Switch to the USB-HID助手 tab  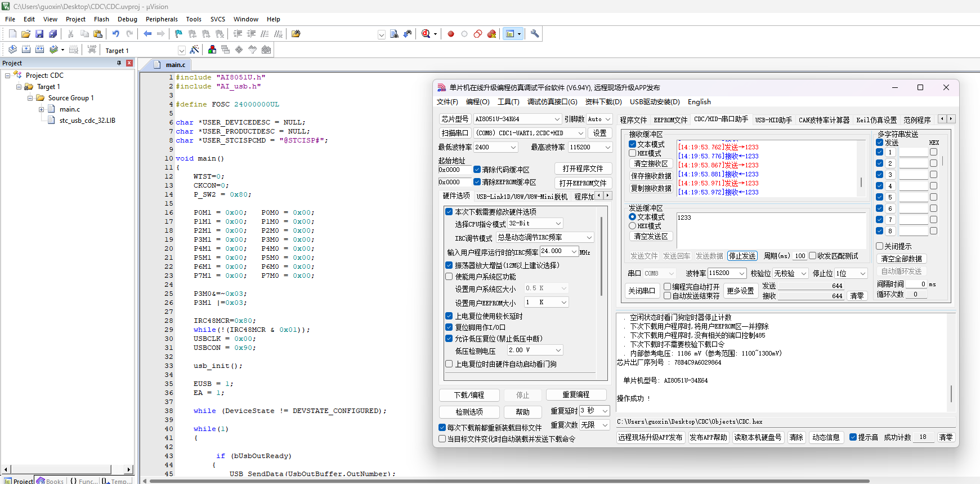point(773,120)
